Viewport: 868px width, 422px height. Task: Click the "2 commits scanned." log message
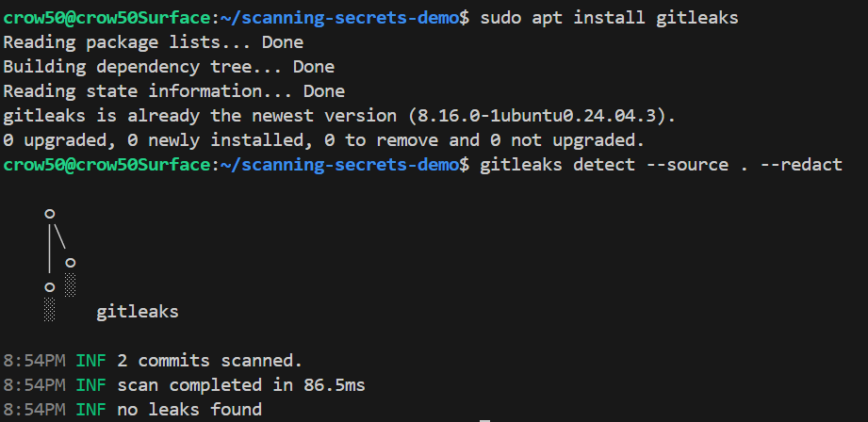coord(209,360)
